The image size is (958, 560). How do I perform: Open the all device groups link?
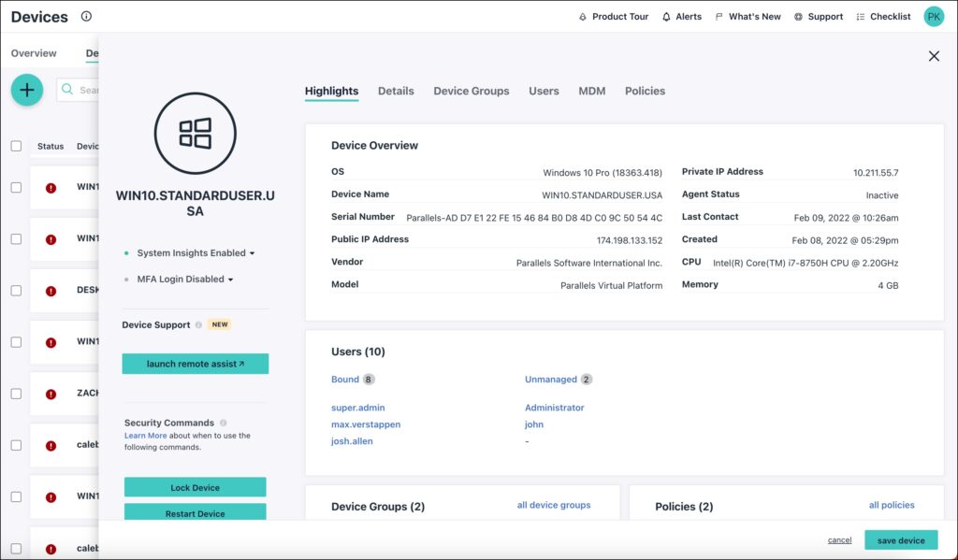[x=554, y=505]
